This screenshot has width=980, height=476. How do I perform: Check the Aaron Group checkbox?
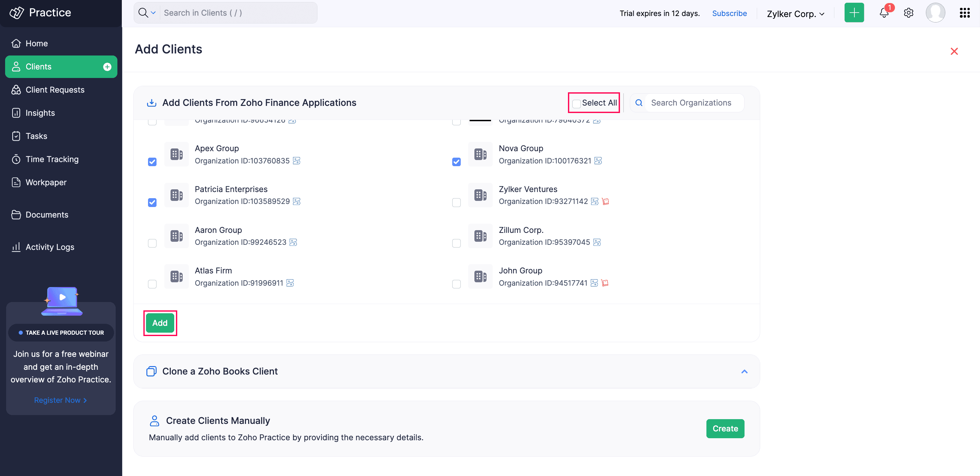coord(152,243)
